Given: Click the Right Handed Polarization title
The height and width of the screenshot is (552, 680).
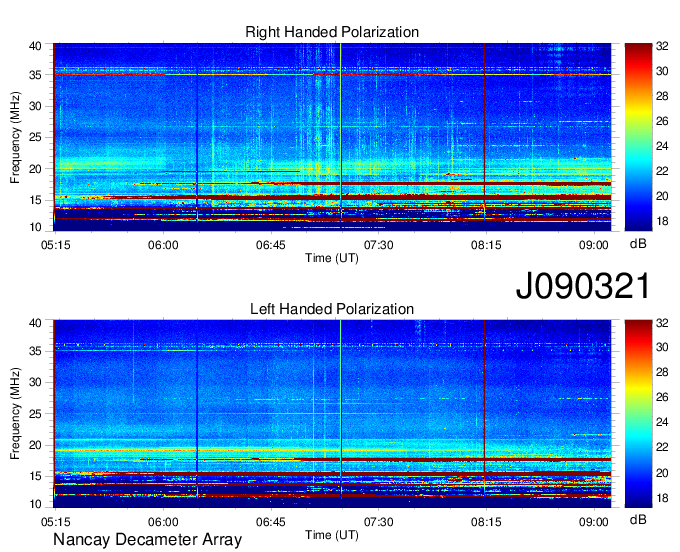Looking at the screenshot, I should pos(332,32).
